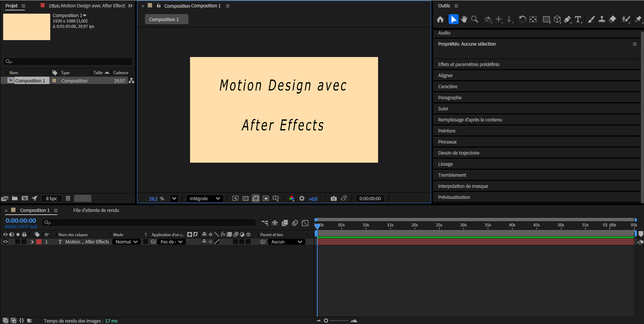644x324 pixels.
Task: Toggle lock column header in timeline
Action: tap(24, 234)
